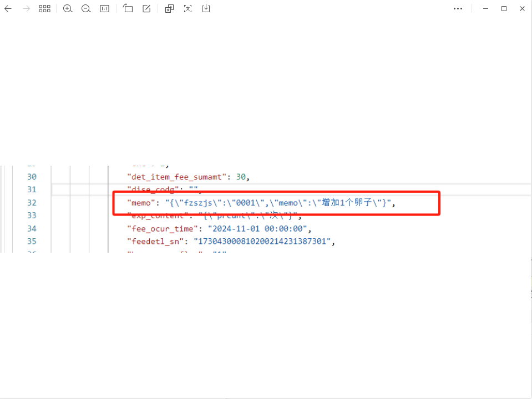Click line number 35
Viewport: 532px width, 399px height.
pyautogui.click(x=32, y=242)
